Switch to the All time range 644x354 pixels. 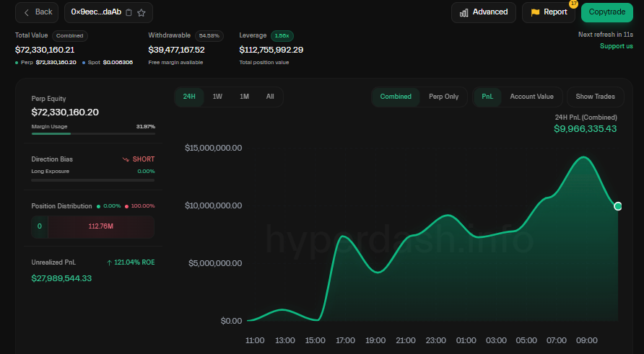point(270,97)
